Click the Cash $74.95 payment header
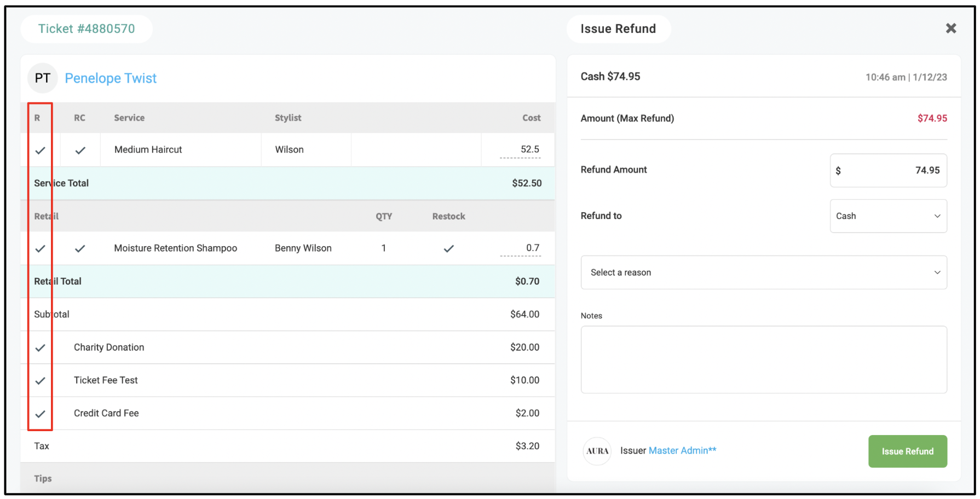 (x=610, y=77)
